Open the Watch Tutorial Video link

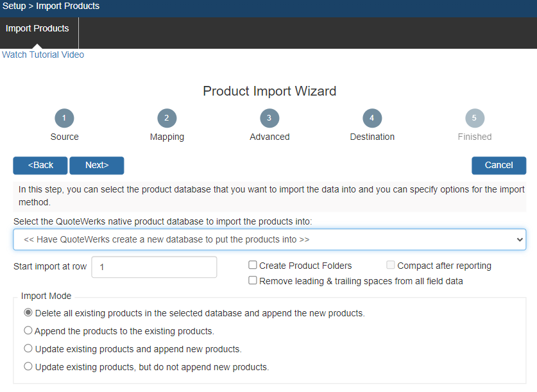click(43, 55)
